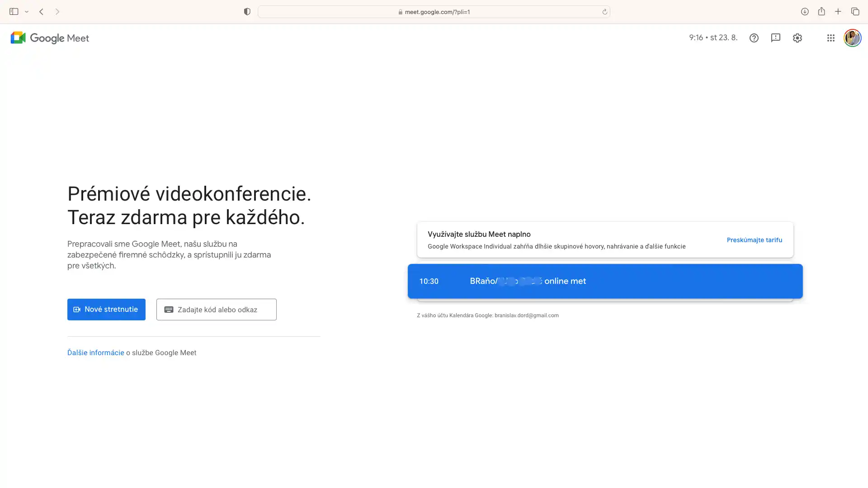
Task: Click the Preskúmajte tarifu link
Action: [754, 240]
